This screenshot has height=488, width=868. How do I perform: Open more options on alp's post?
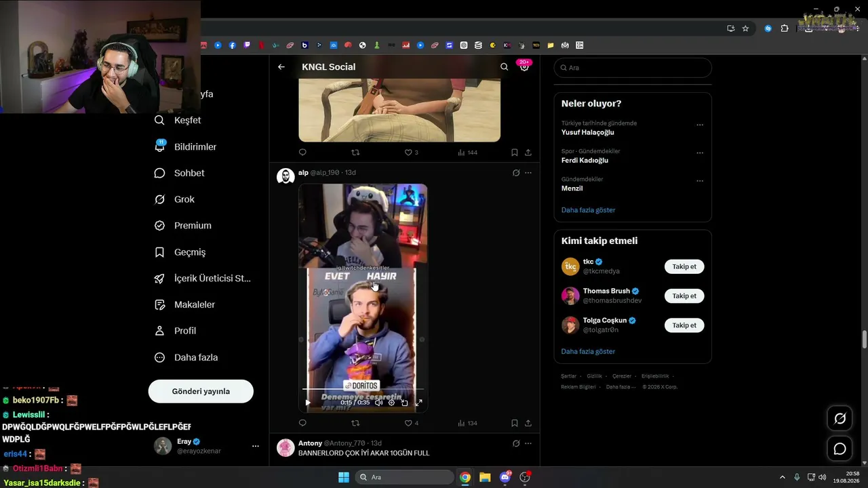[x=528, y=173]
